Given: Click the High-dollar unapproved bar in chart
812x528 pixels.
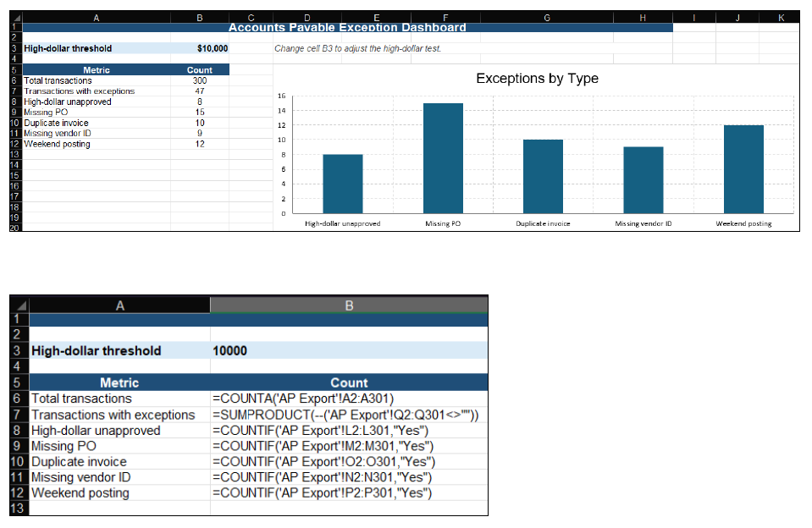Looking at the screenshot, I should coord(343,184).
